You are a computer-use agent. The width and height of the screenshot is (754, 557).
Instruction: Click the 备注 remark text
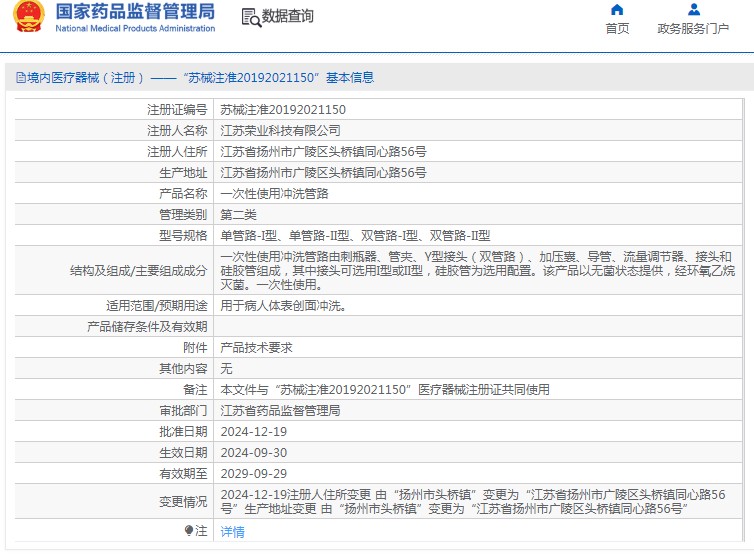click(385, 390)
